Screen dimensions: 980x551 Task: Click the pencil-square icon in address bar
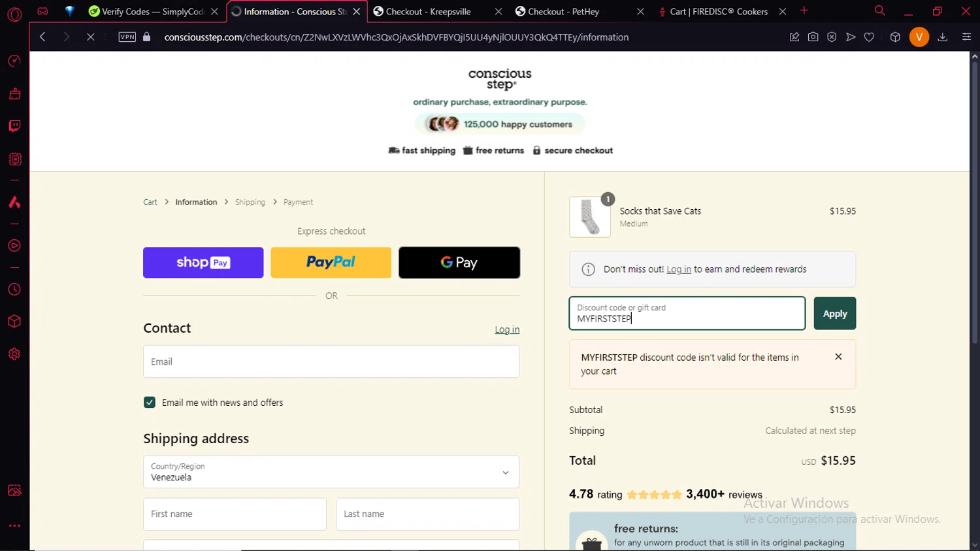794,37
